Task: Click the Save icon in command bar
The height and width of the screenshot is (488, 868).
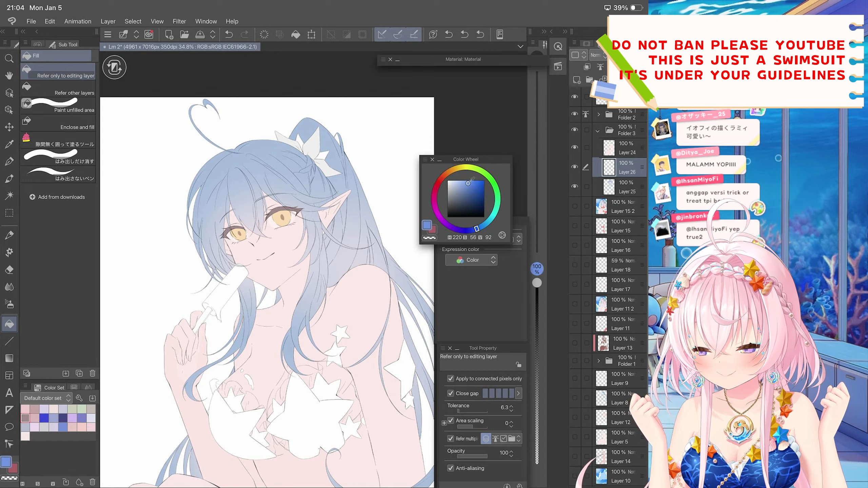Action: [x=200, y=34]
